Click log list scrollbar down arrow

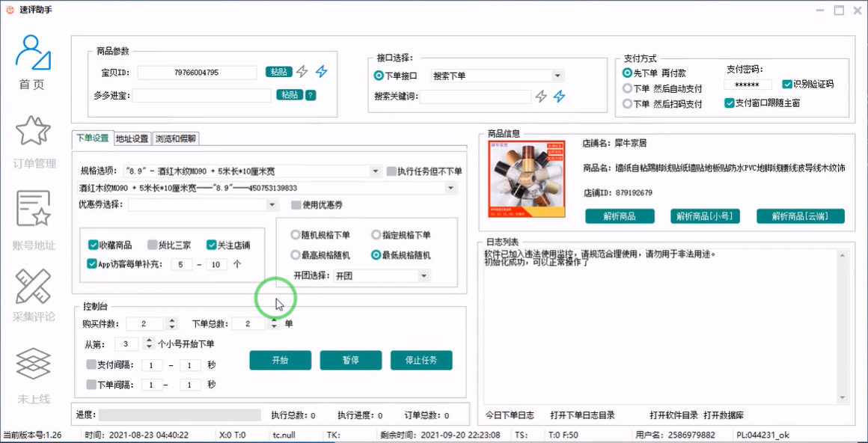(x=843, y=398)
